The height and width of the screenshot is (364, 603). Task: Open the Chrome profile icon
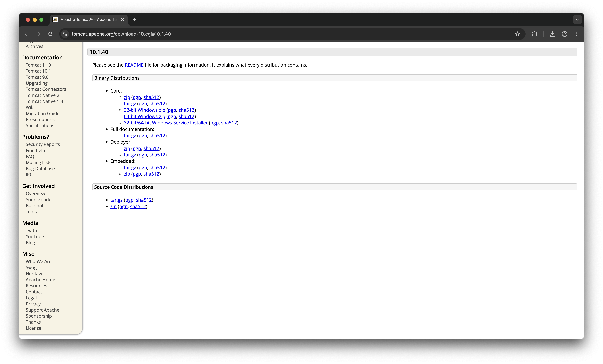point(565,34)
